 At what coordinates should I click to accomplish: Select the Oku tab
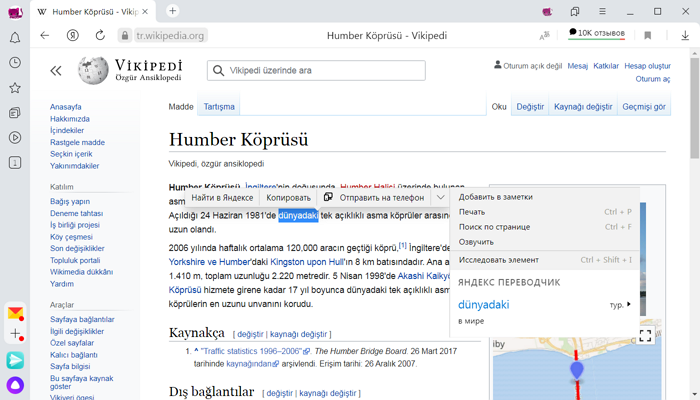pos(499,107)
